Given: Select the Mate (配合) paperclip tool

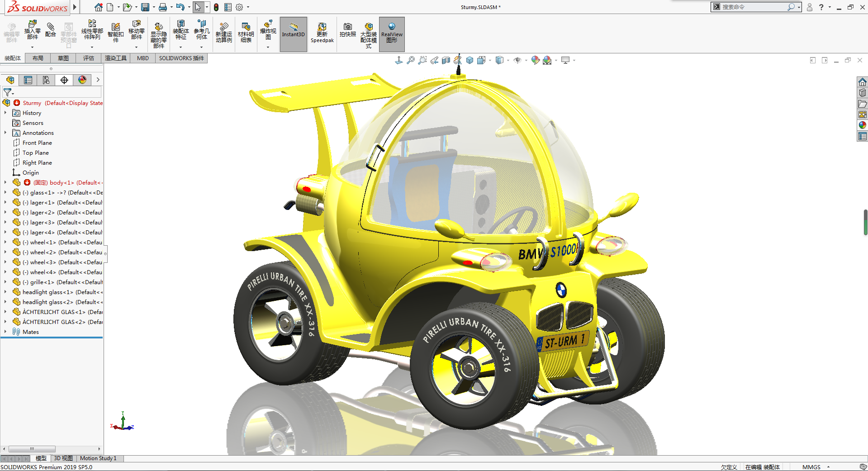Looking at the screenshot, I should 51,30.
